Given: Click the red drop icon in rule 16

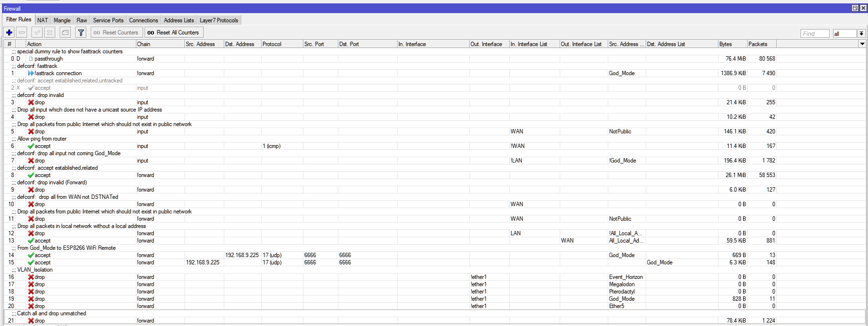Looking at the screenshot, I should tap(31, 277).
